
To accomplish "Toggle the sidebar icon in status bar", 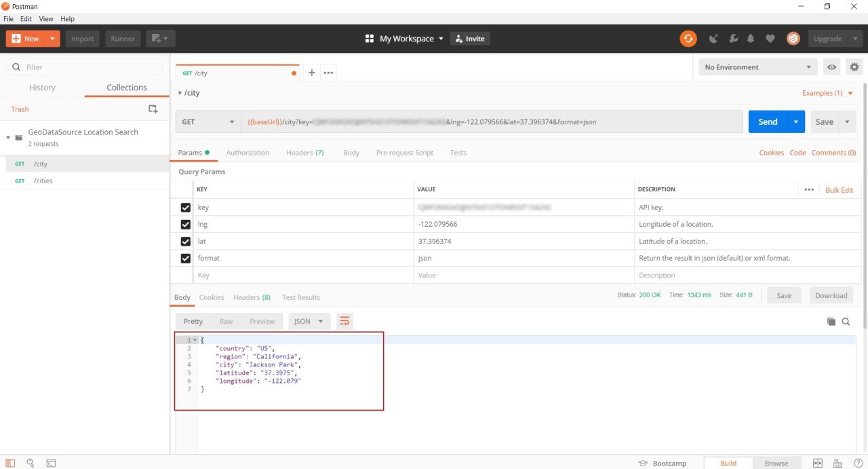I will (10, 463).
